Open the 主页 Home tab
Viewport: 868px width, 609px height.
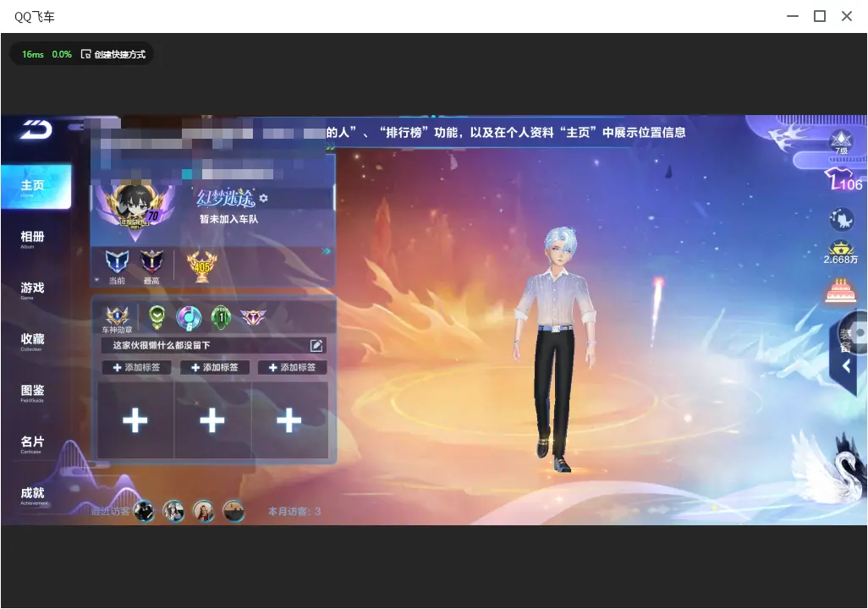[36, 187]
